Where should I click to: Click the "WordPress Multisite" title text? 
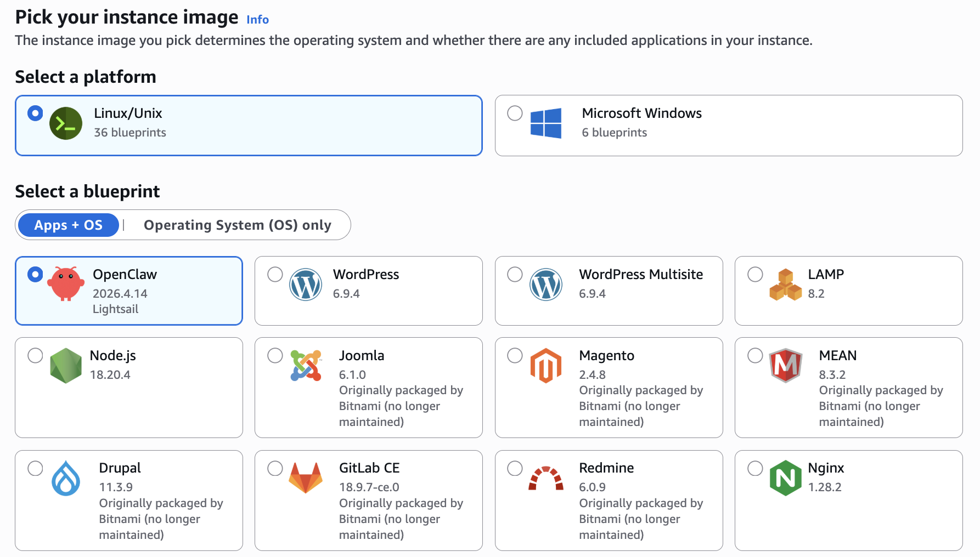(641, 274)
